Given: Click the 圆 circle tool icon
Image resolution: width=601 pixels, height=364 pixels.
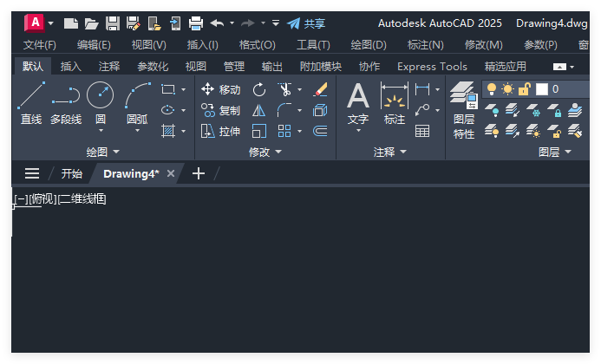Looking at the screenshot, I should [x=100, y=94].
